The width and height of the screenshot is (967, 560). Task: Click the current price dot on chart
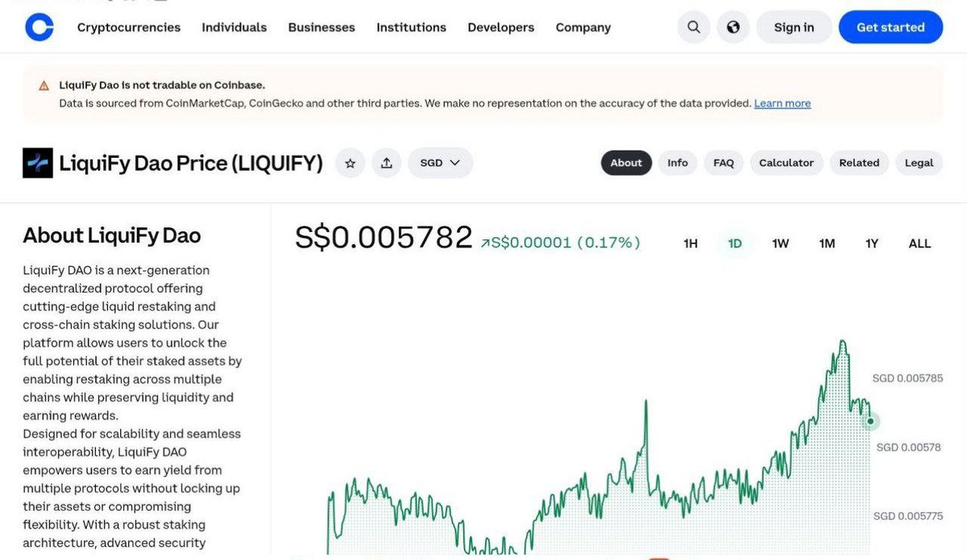point(870,421)
